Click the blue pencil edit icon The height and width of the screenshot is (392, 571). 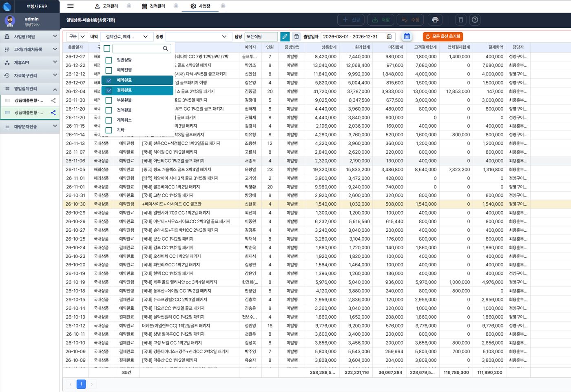click(285, 37)
